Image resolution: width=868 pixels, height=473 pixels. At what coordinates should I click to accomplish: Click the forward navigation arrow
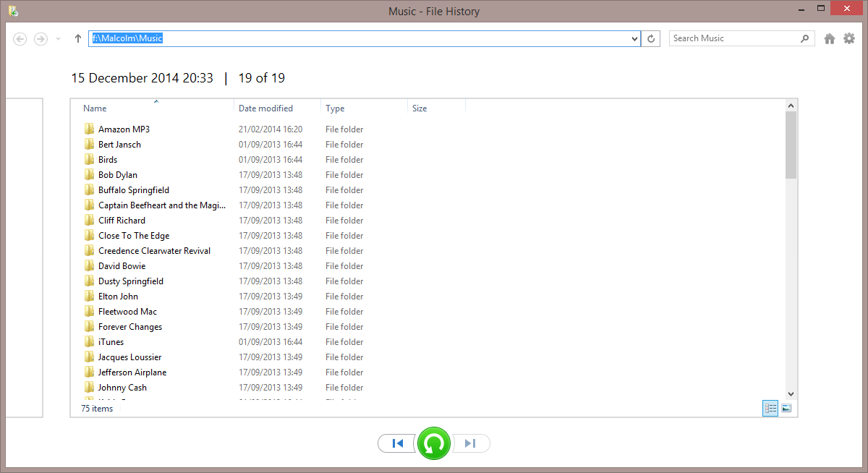41,38
